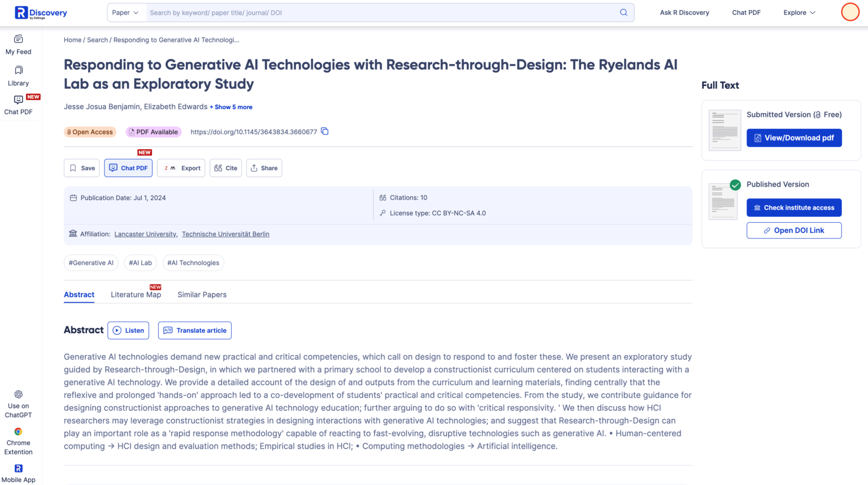Click the View/Download pdf button

(794, 138)
